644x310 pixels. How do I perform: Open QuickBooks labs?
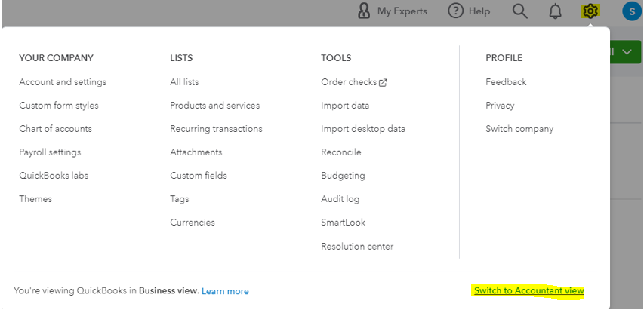point(54,176)
